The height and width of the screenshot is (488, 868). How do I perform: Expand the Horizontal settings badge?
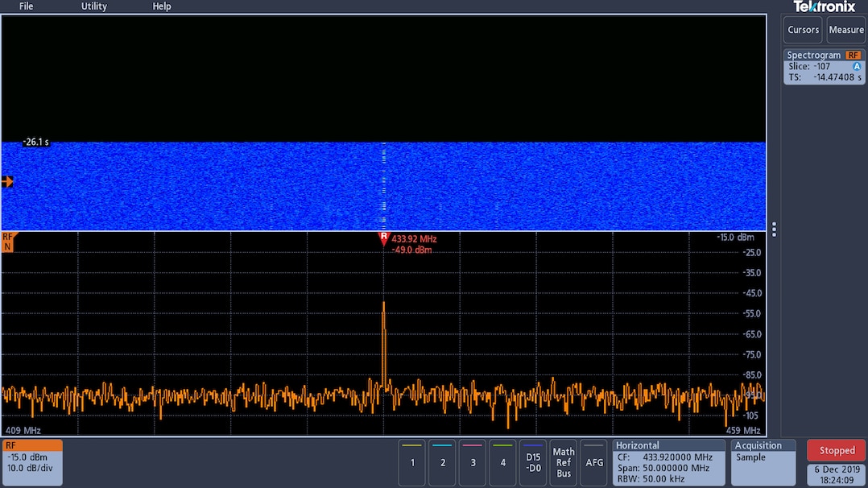click(x=668, y=461)
